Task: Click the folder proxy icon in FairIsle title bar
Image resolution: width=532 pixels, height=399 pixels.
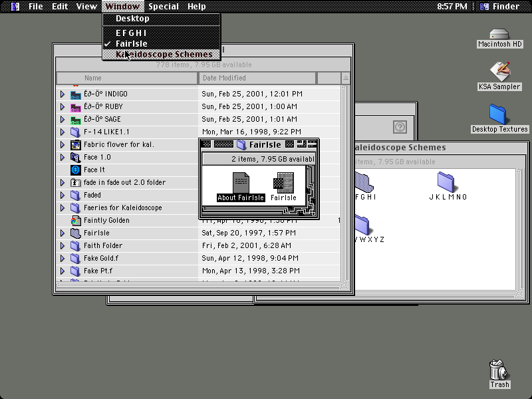Action: point(241,145)
